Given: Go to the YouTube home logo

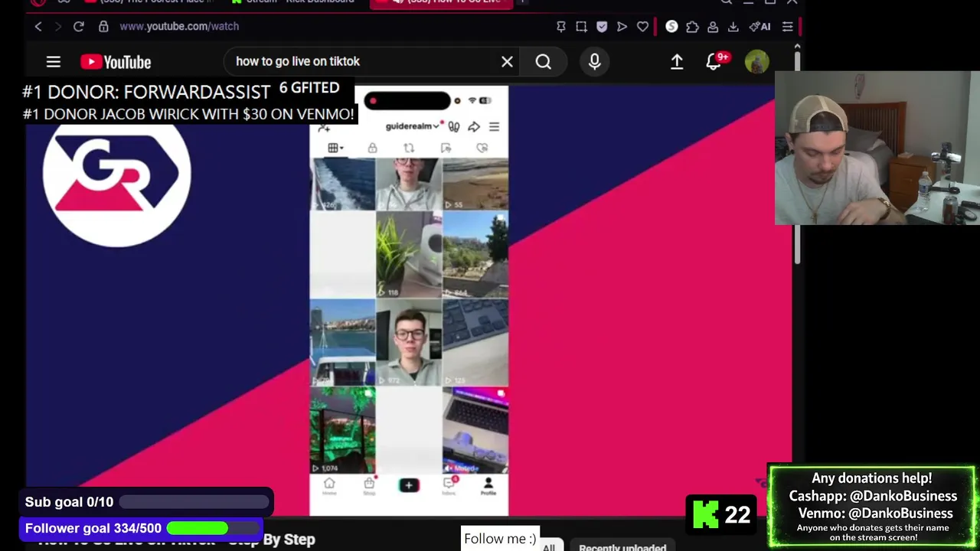Looking at the screenshot, I should [x=116, y=62].
